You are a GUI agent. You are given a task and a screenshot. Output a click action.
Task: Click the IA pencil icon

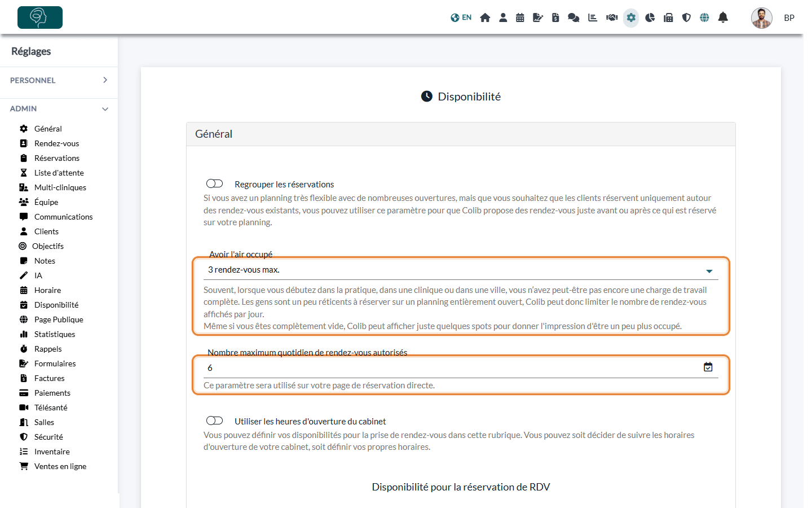coord(24,275)
